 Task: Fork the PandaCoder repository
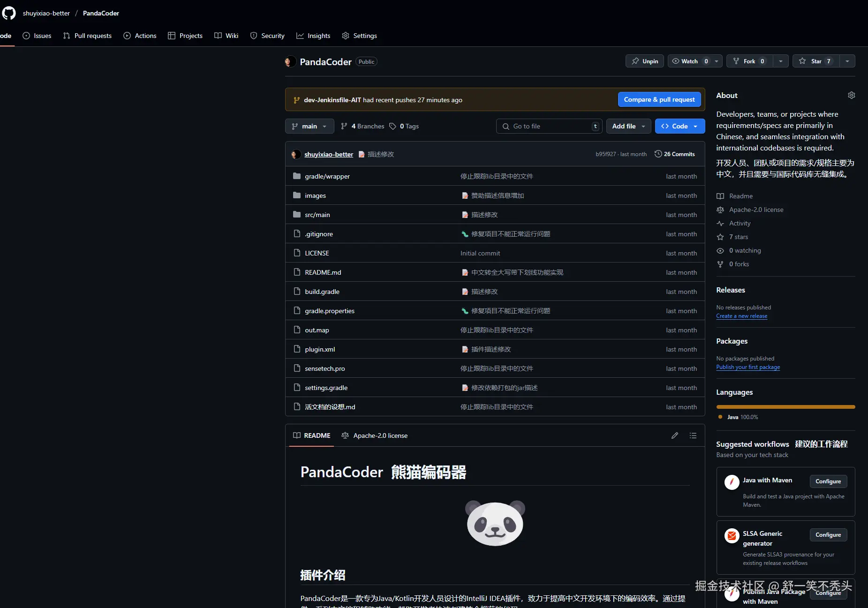point(749,61)
